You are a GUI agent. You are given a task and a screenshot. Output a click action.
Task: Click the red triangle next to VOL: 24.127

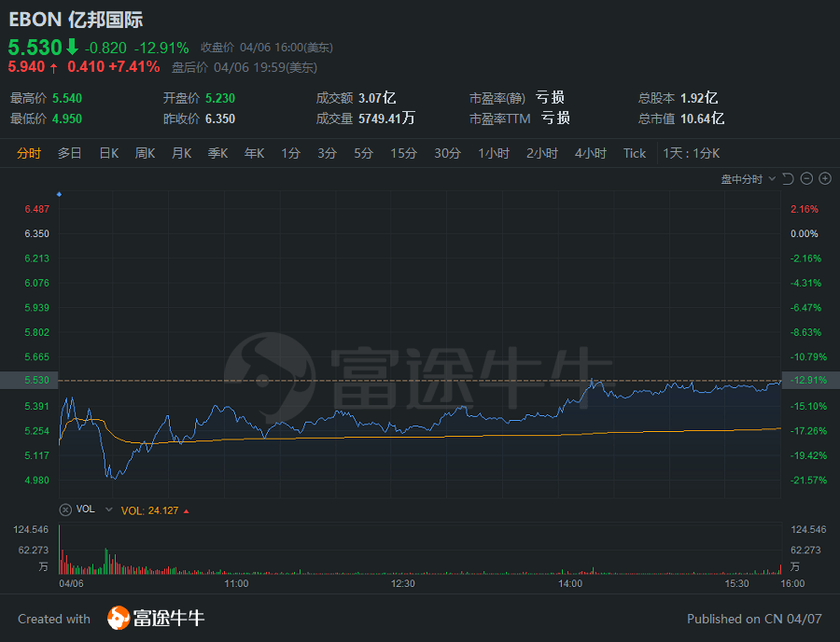tap(186, 510)
